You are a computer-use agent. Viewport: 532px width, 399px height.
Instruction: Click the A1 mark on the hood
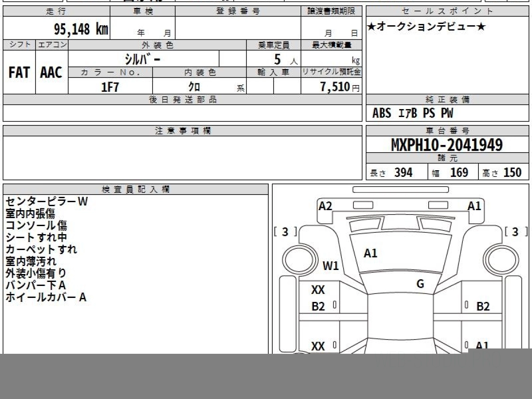click(370, 254)
